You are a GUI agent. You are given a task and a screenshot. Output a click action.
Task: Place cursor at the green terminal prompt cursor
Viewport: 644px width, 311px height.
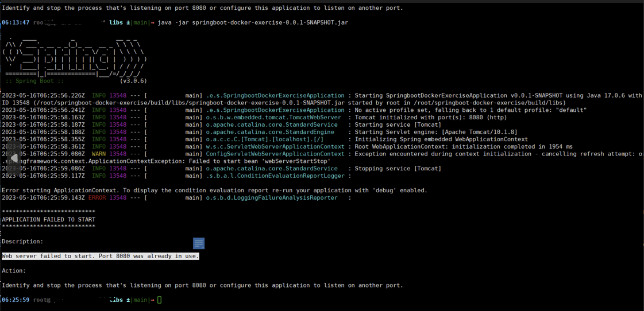[x=160, y=300]
